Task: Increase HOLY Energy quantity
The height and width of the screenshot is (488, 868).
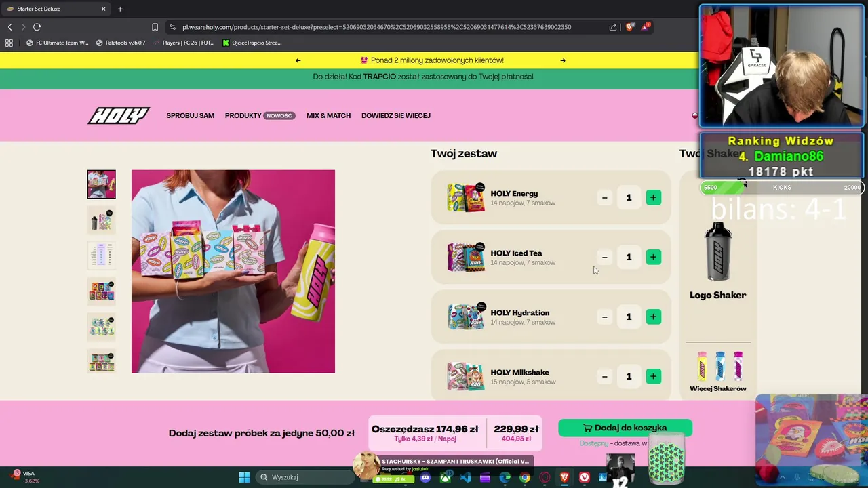Action: [653, 198]
